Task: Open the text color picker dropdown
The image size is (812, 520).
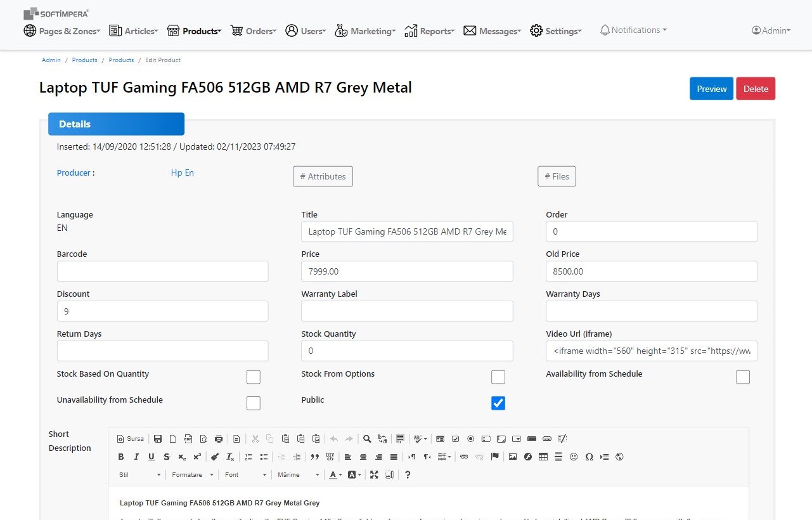Action: click(335, 474)
